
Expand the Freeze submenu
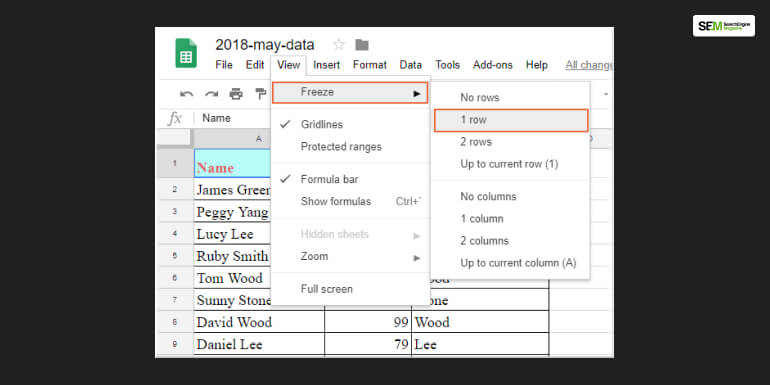(350, 92)
